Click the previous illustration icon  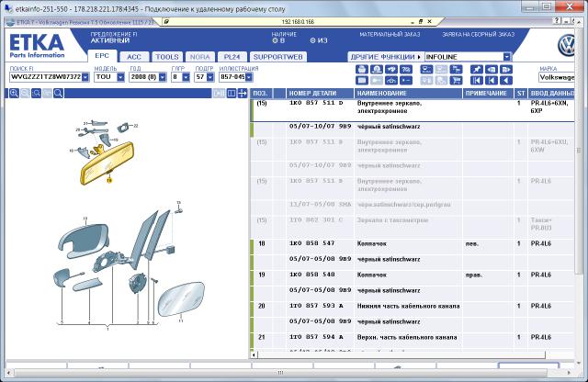coord(492,70)
